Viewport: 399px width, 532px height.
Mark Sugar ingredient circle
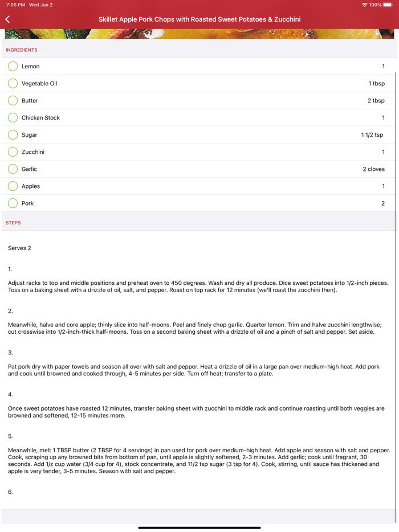(13, 134)
